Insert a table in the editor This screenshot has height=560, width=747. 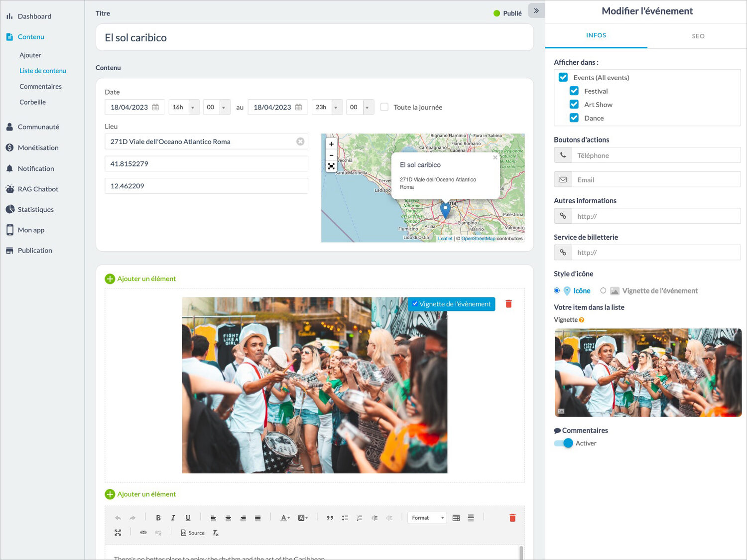pos(456,518)
